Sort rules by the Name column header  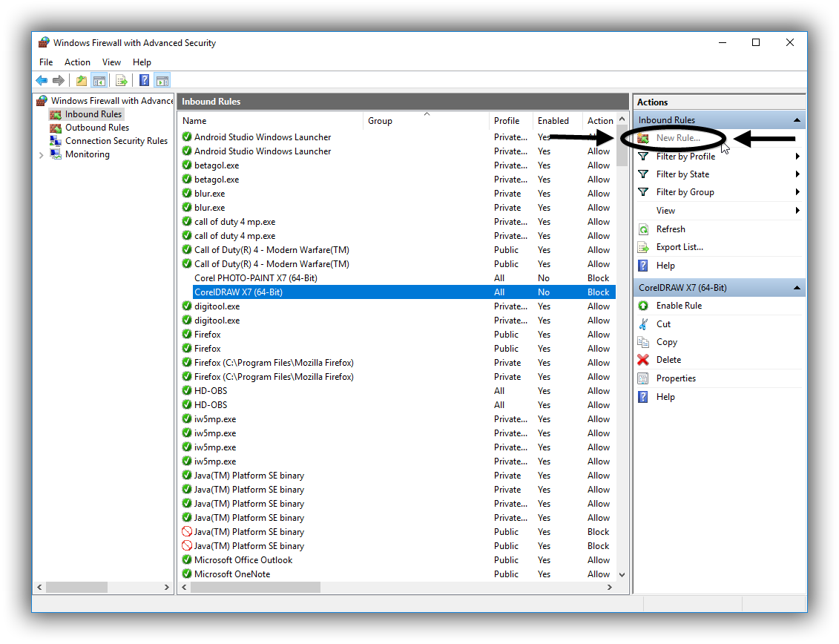[271, 121]
